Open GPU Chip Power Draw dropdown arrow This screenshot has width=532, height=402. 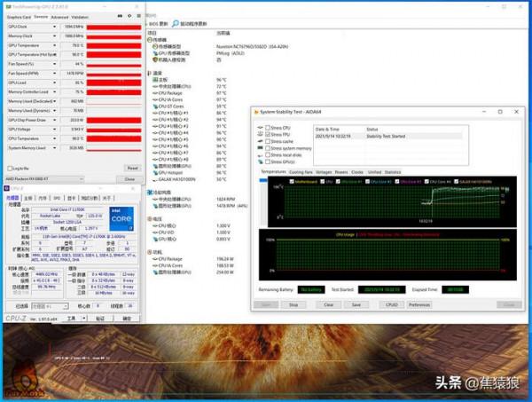54,120
